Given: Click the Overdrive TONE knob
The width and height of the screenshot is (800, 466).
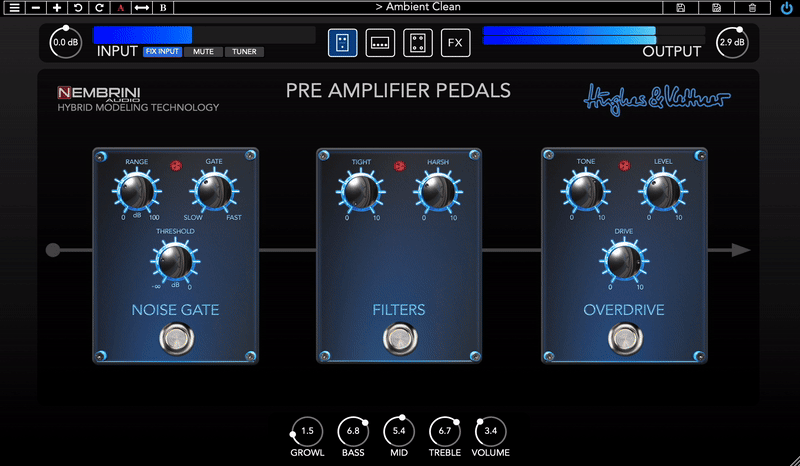Looking at the screenshot, I should click(585, 191).
